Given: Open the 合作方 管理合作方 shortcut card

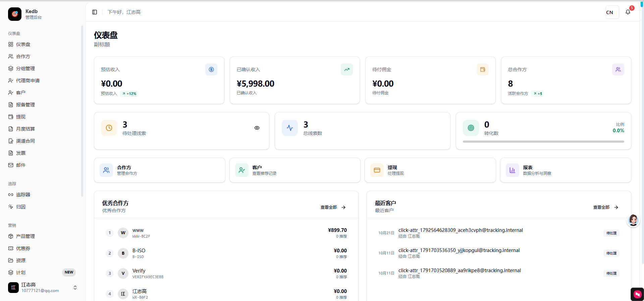Looking at the screenshot, I should click(160, 170).
